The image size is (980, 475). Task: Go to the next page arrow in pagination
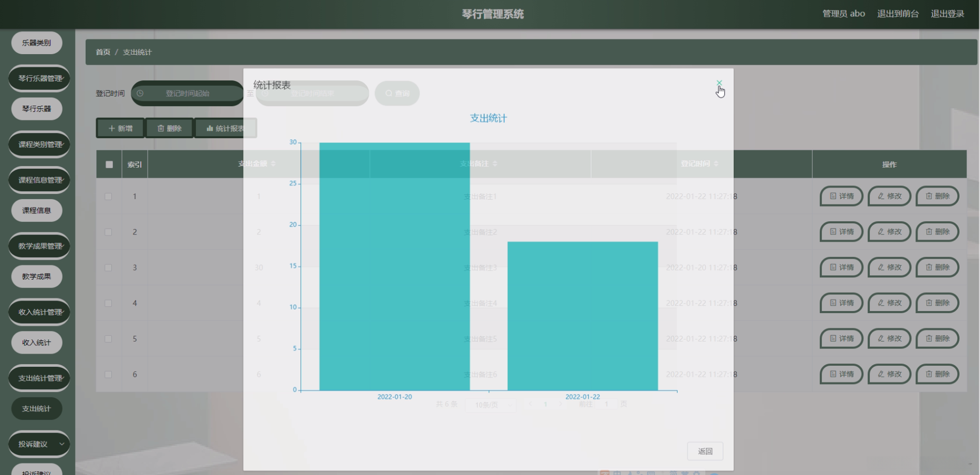pyautogui.click(x=560, y=404)
